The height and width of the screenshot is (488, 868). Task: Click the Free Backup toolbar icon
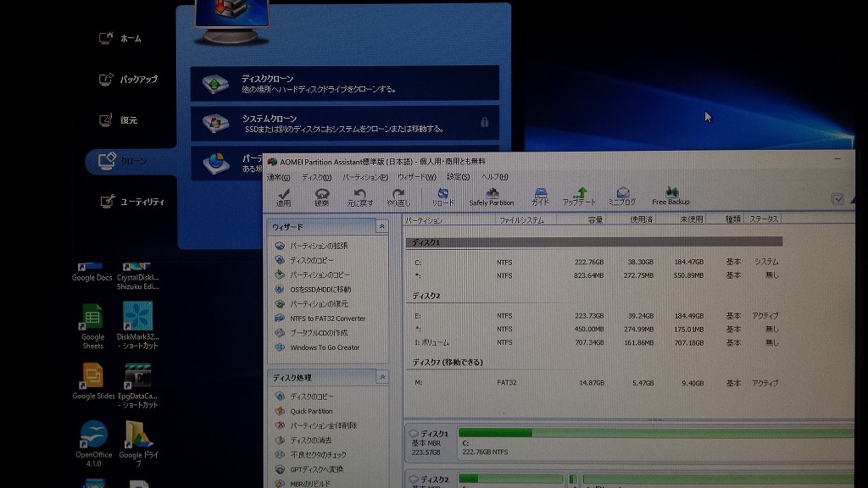[671, 197]
